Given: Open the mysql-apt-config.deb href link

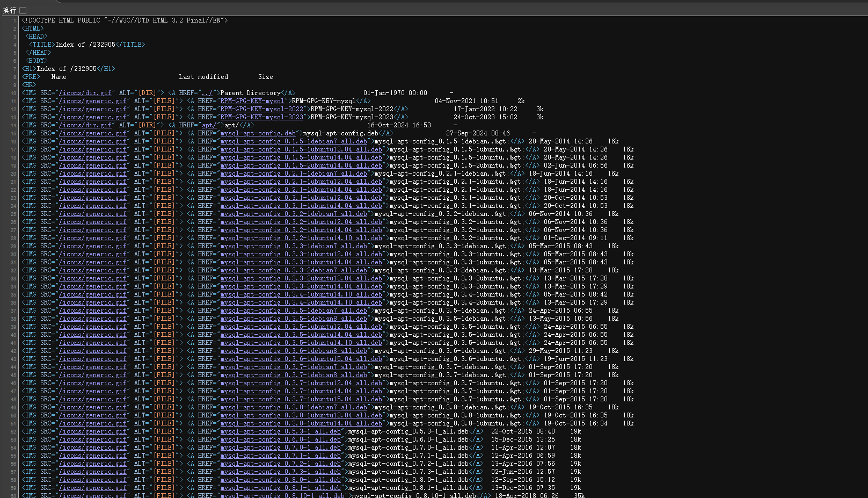Looking at the screenshot, I should [258, 133].
